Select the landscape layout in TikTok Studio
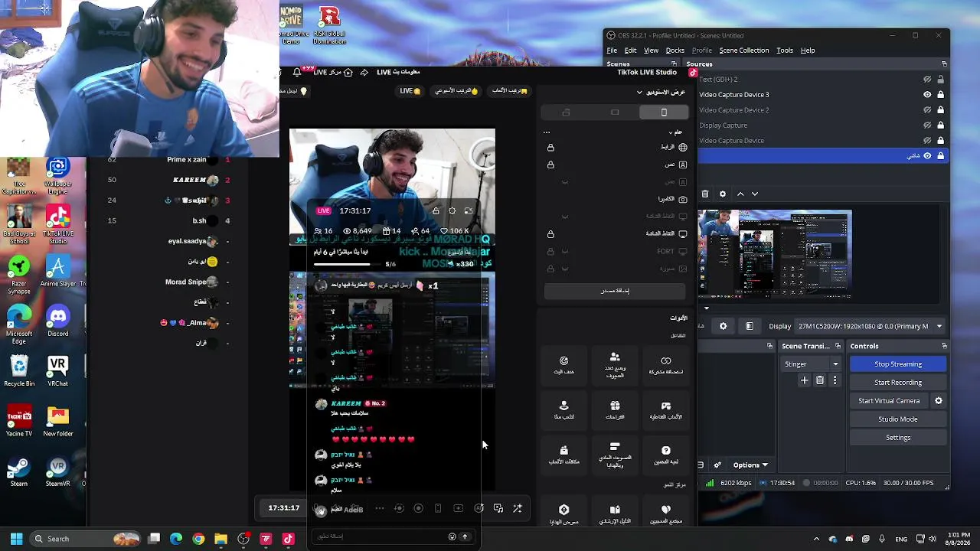This screenshot has width=980, height=551. point(615,112)
